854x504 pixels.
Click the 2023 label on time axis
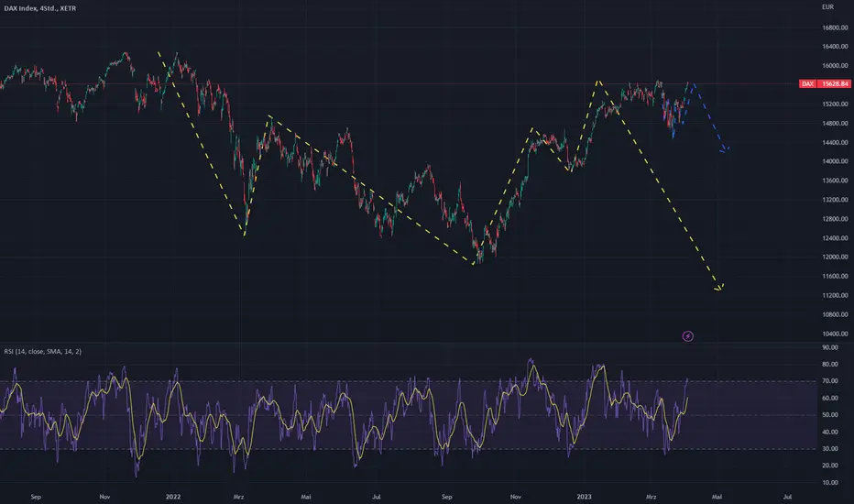point(584,497)
